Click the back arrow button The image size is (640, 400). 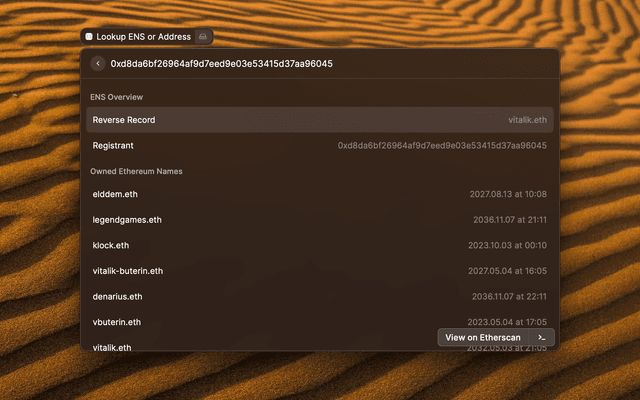(98, 64)
